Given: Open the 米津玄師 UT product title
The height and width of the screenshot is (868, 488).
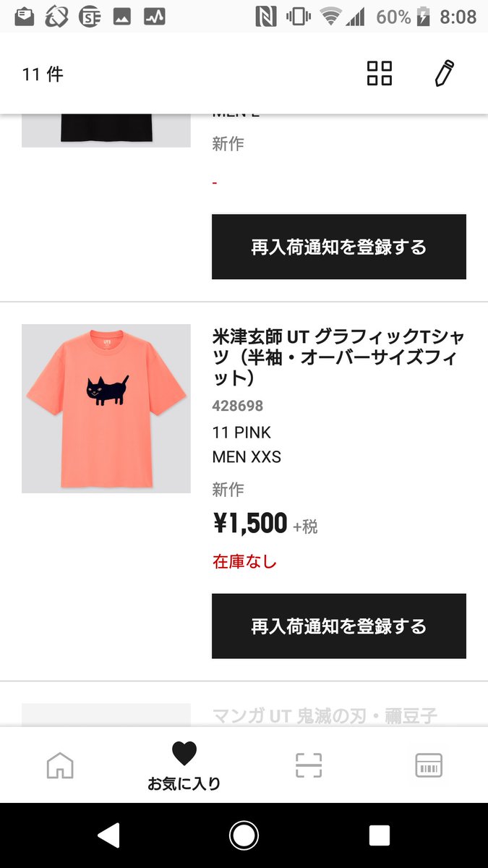Looking at the screenshot, I should click(x=339, y=357).
